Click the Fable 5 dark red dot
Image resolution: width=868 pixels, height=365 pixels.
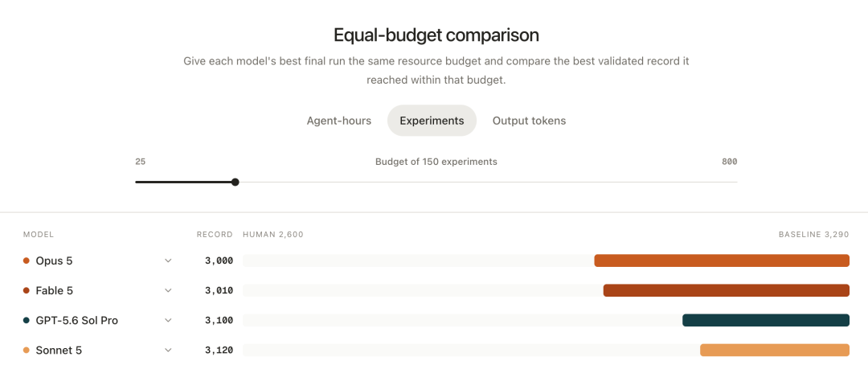point(26,291)
